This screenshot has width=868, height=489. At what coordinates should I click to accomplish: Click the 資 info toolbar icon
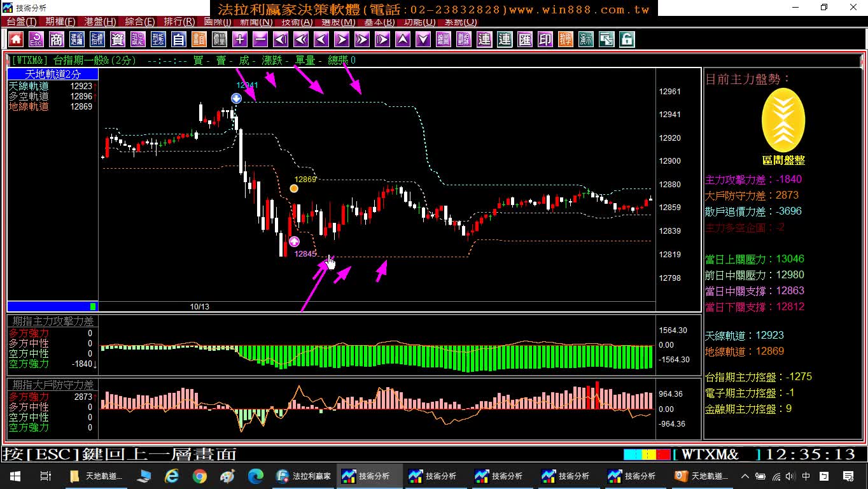(118, 39)
